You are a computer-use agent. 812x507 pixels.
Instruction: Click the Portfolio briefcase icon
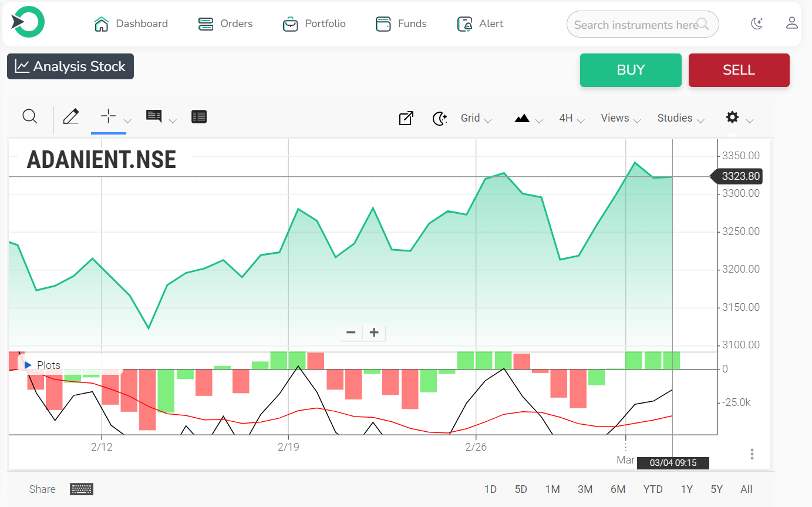click(x=290, y=24)
